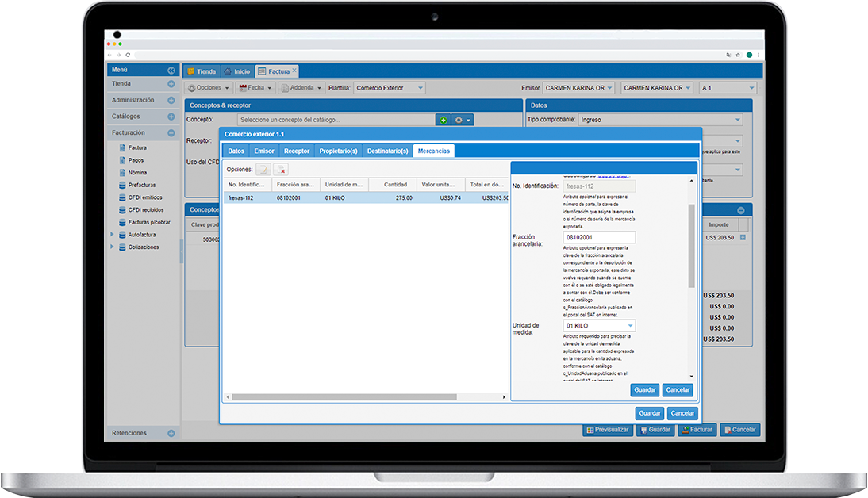Expand the Administración sidebar section
Viewport: 868px width, 498px height.
click(171, 101)
